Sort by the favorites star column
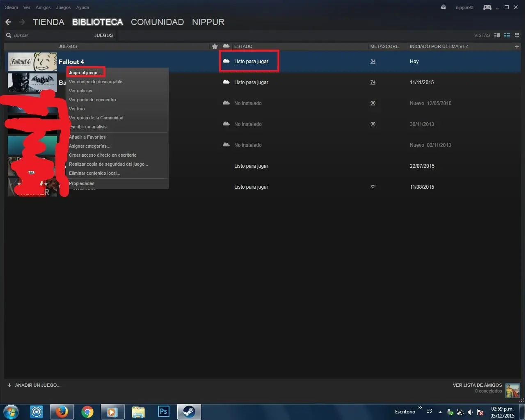This screenshot has width=526, height=420. click(x=215, y=46)
